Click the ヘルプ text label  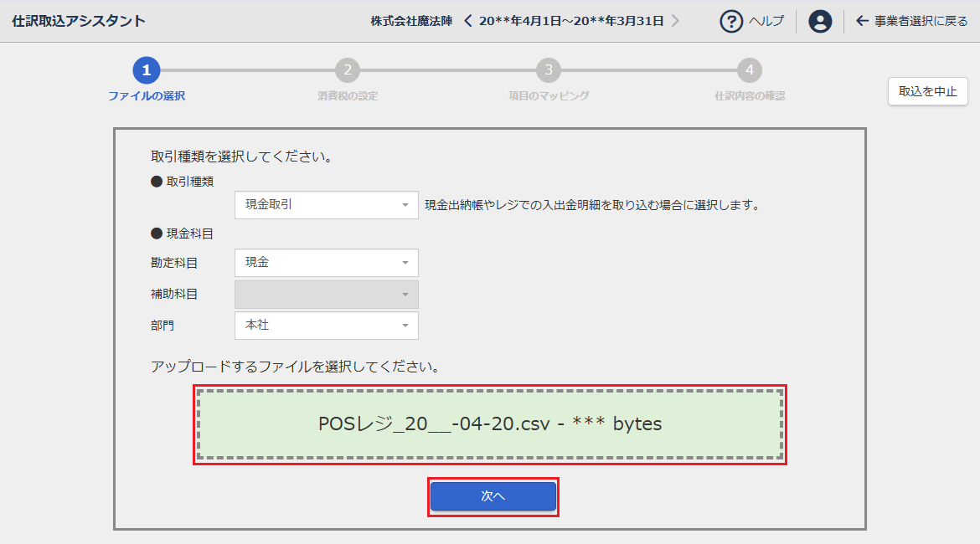766,21
